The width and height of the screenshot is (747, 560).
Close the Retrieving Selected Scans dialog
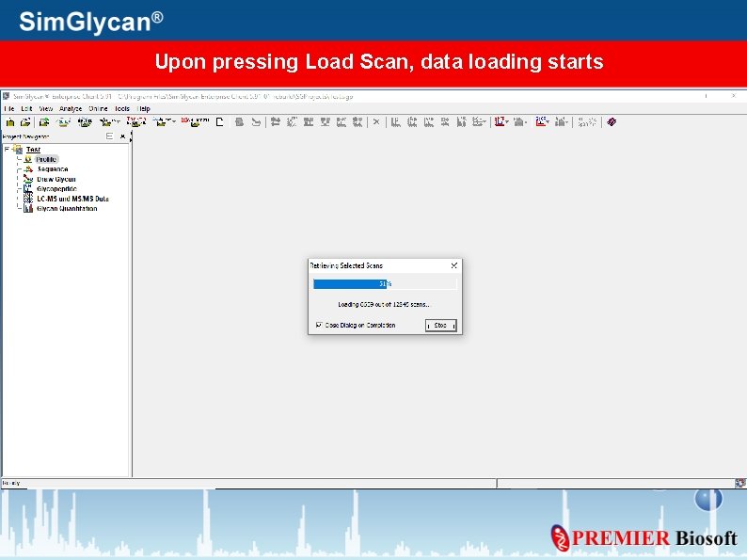click(x=454, y=265)
